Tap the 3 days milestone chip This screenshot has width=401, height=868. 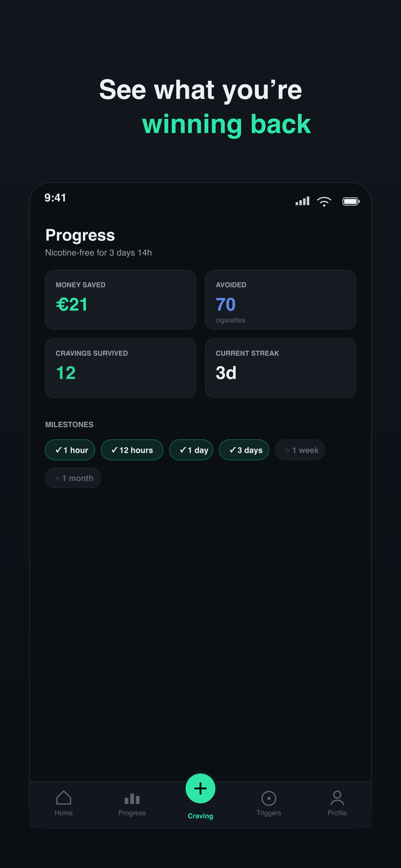click(x=244, y=450)
